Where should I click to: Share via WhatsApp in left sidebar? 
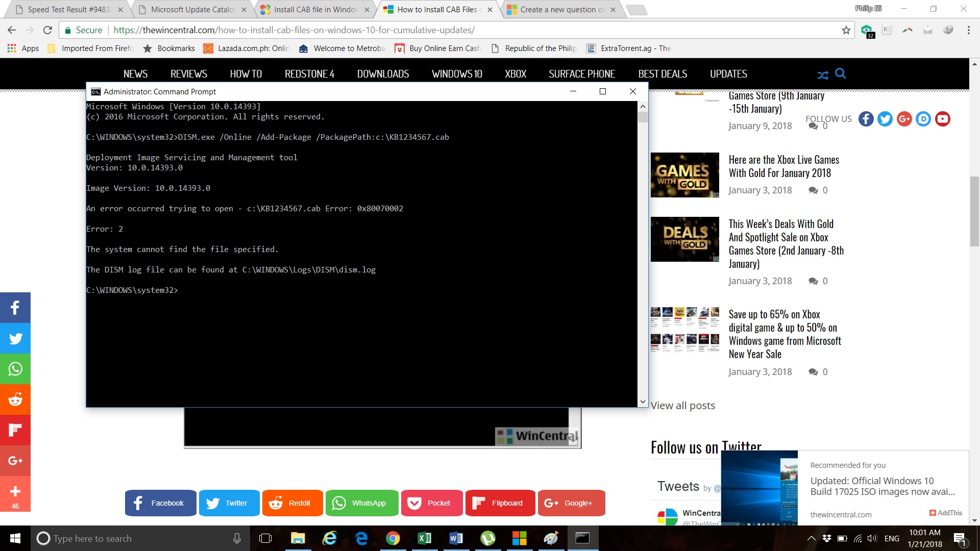click(x=15, y=368)
